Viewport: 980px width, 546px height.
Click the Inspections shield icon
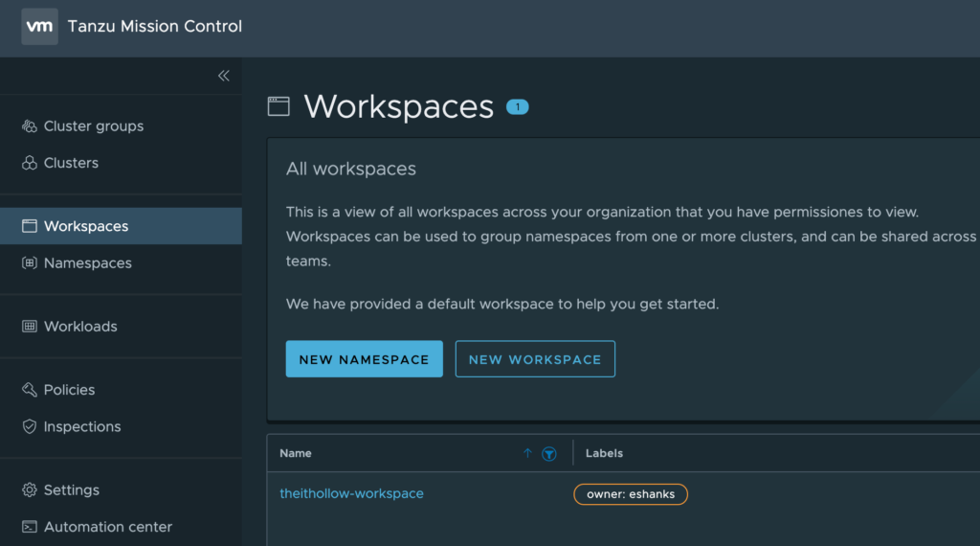click(29, 426)
